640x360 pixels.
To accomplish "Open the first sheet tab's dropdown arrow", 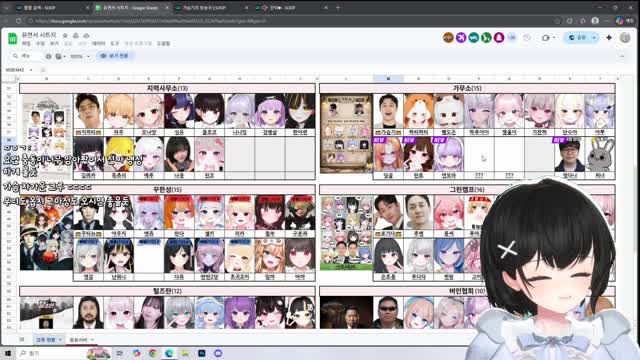I will (60, 340).
